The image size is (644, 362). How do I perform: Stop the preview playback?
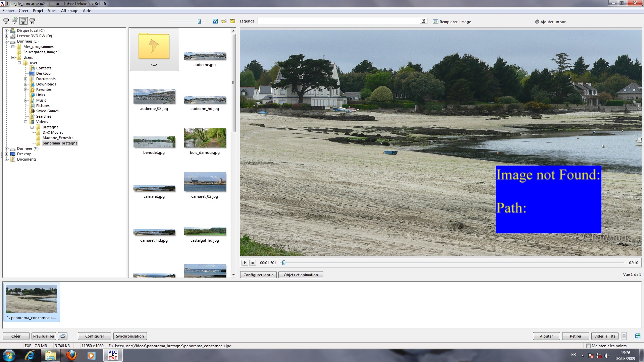click(x=253, y=263)
